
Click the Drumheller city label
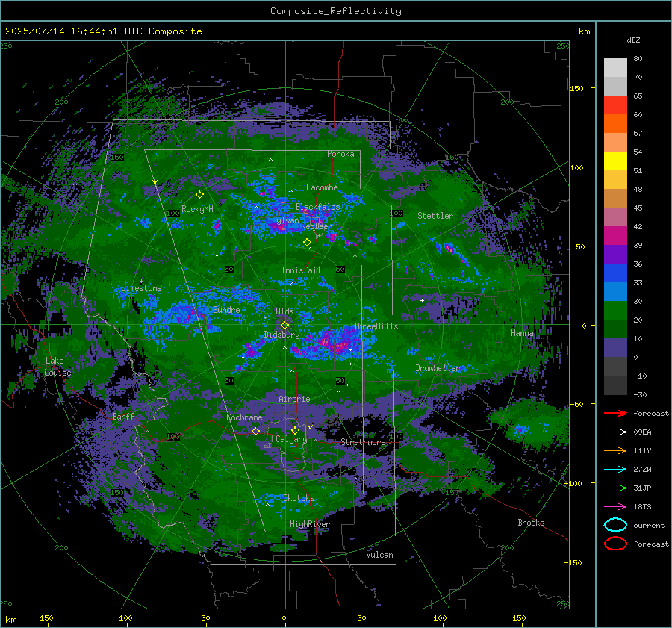tap(438, 368)
